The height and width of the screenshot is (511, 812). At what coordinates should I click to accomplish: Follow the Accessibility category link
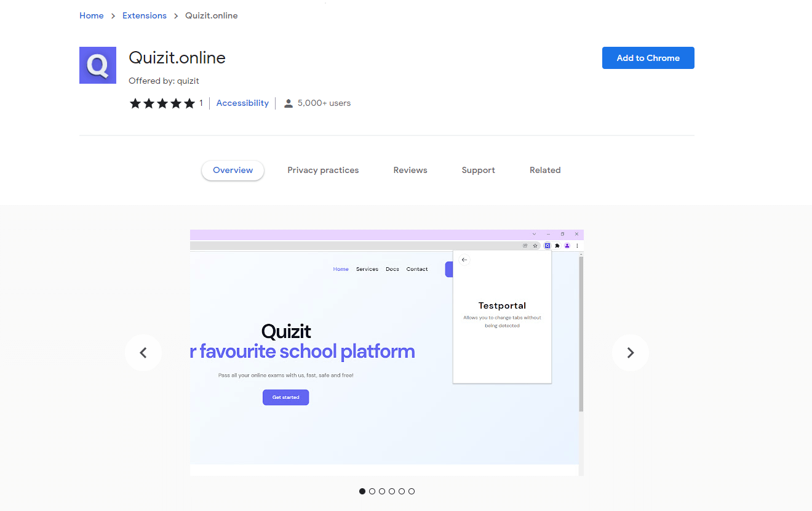(242, 103)
